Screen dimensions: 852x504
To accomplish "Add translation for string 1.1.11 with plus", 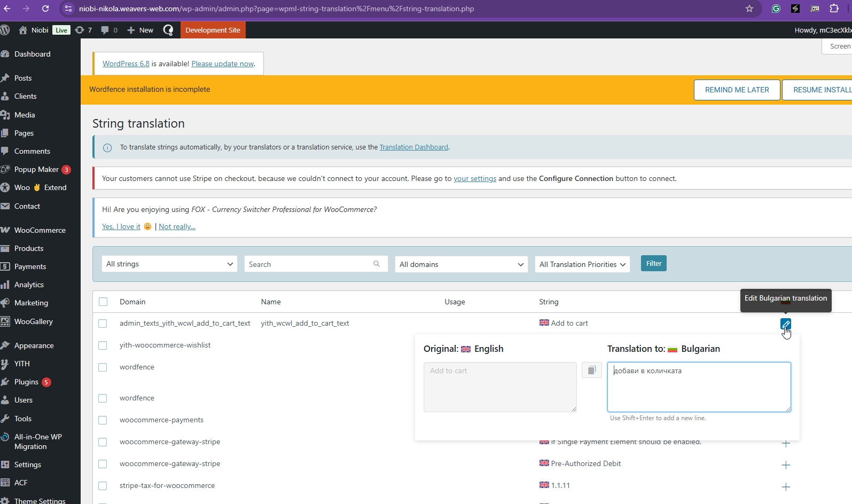I will click(x=786, y=487).
